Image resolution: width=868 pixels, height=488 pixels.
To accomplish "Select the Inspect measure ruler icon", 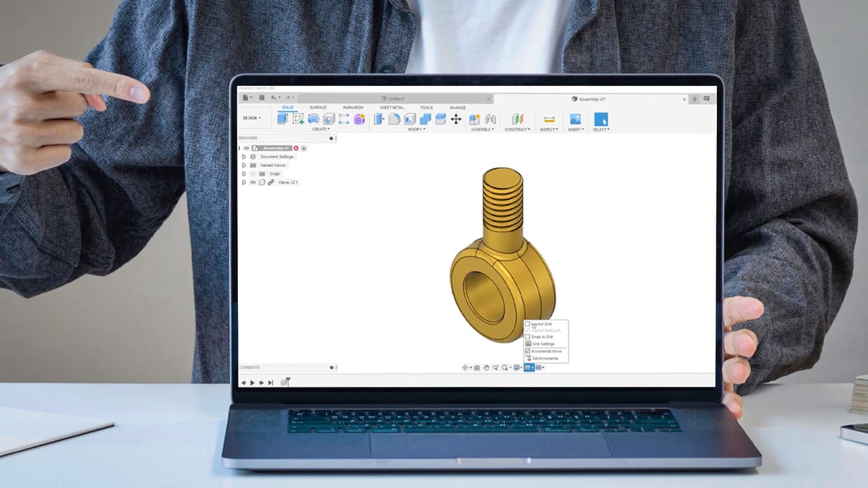I will click(549, 119).
